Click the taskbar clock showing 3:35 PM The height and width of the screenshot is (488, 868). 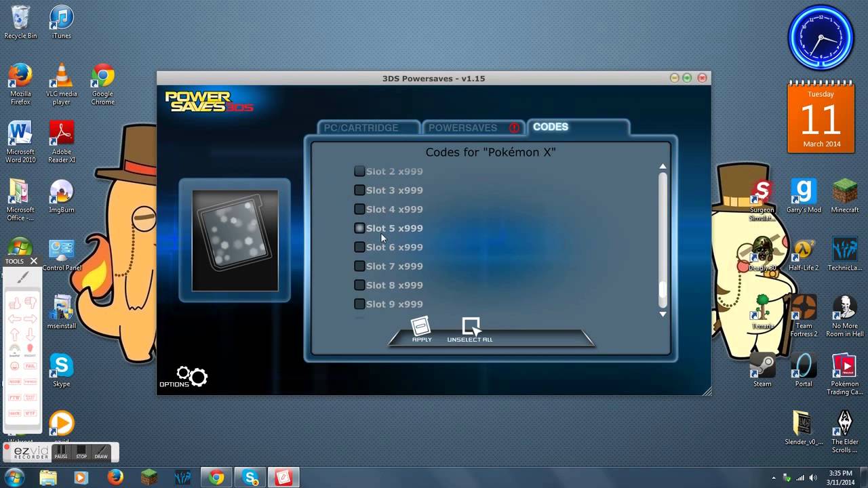click(x=841, y=477)
